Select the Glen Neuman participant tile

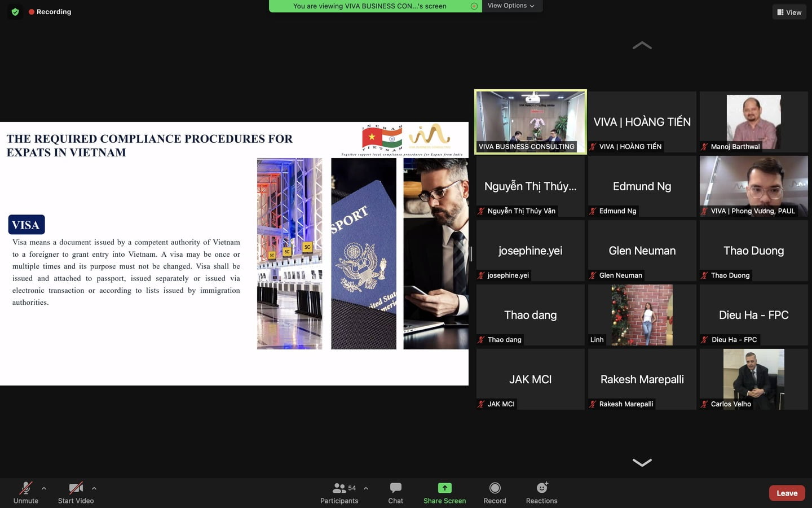642,251
